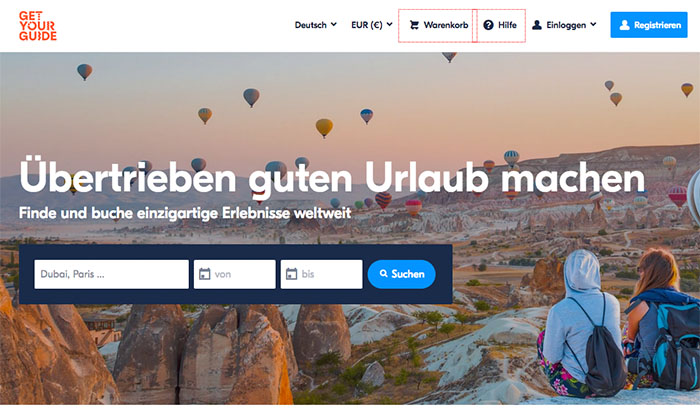Select the Hilfe menu item
This screenshot has height=416, width=700.
point(499,25)
